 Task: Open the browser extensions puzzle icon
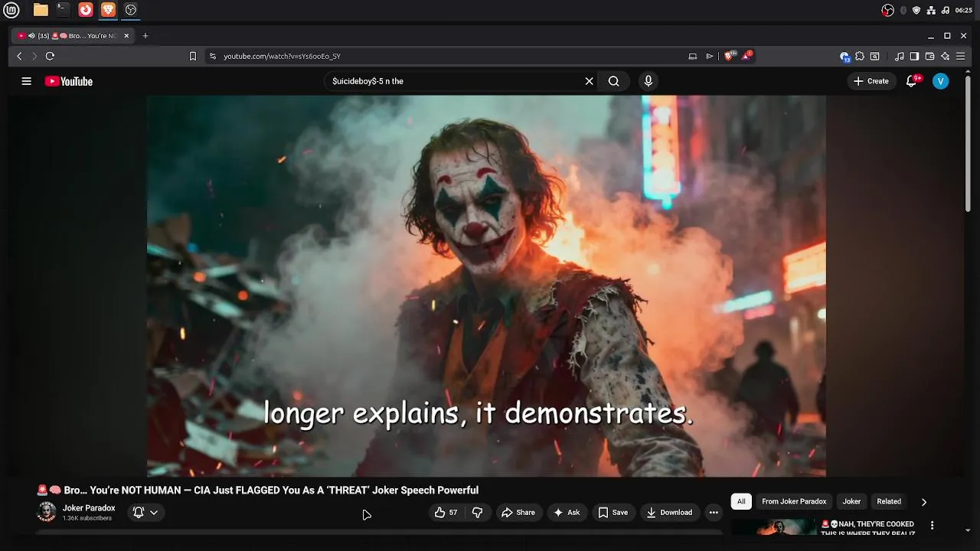point(860,56)
